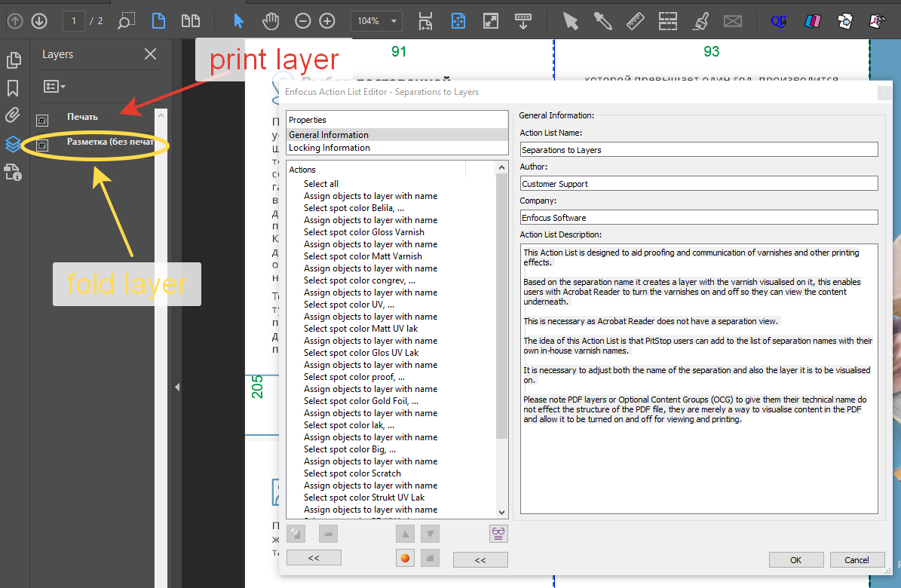
Task: Select the Разметка (без печати) layer
Action: point(110,142)
